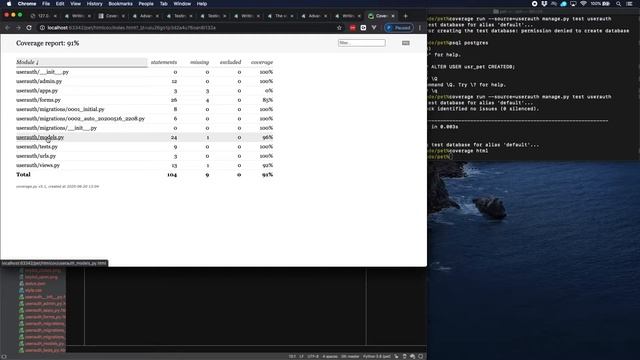Click the AirPlay display icon in menu bar
Viewport: 640px width, 360px height.
[573, 4]
